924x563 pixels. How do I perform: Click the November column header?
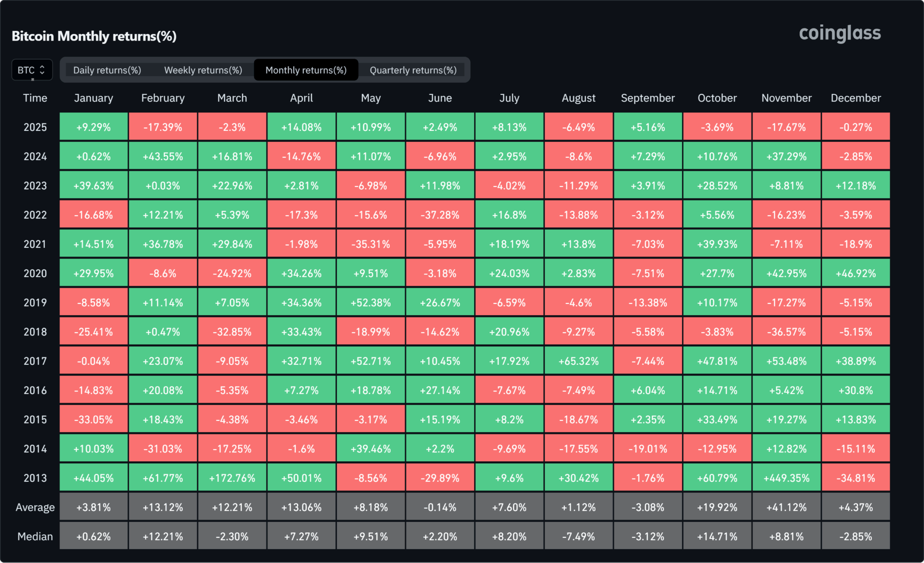click(x=786, y=98)
